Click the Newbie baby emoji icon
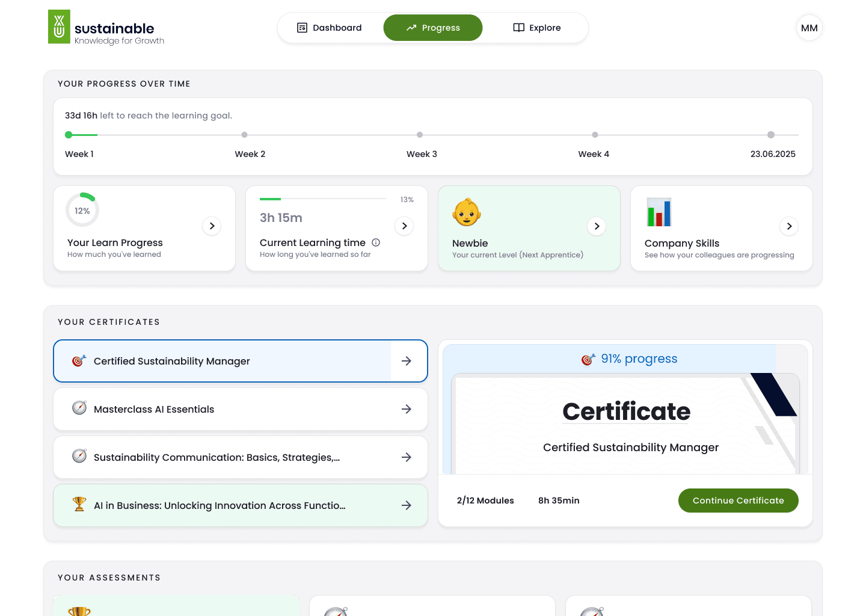Image resolution: width=866 pixels, height=616 pixels. [467, 212]
